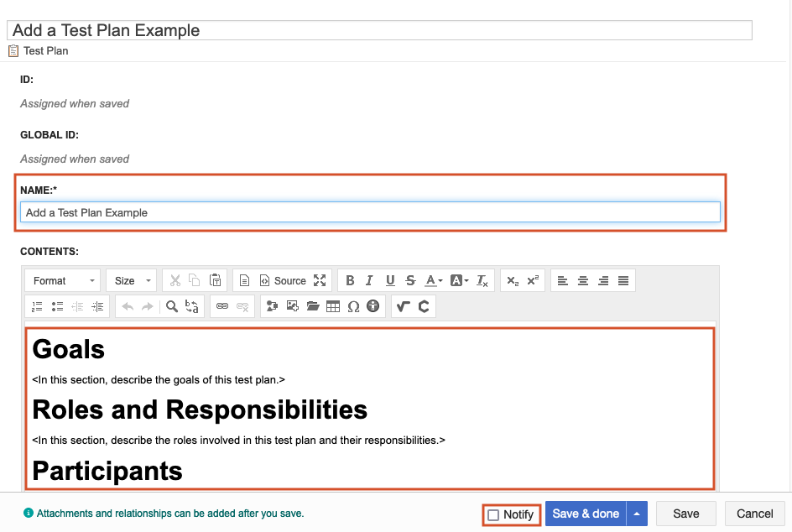Toggle Source view in the editor
792x532 pixels.
[x=283, y=280]
